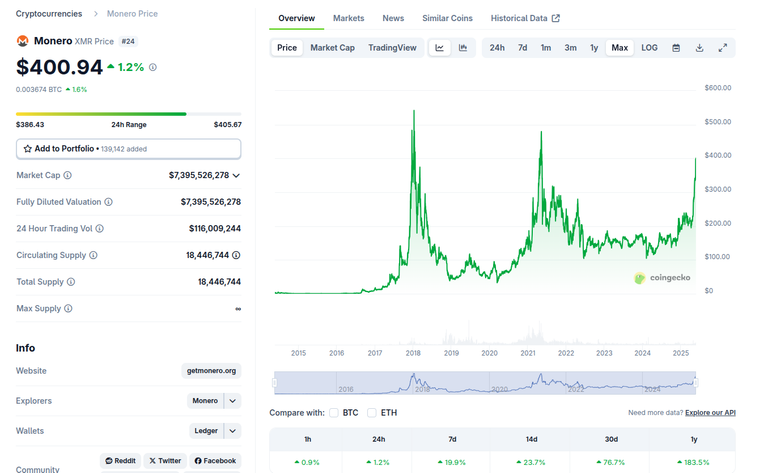Grab right handle of chart range navigator

[696, 383]
